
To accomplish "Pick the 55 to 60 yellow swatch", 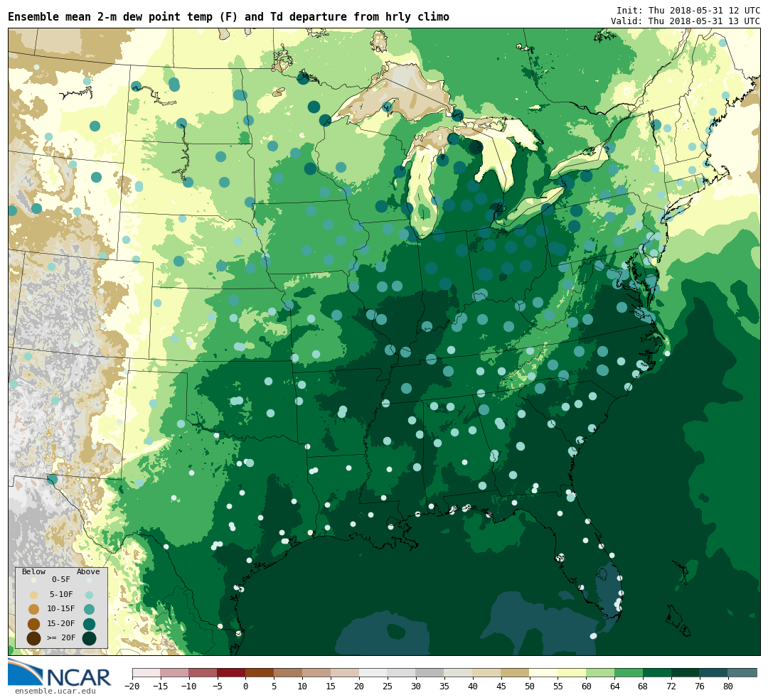I will click(572, 672).
